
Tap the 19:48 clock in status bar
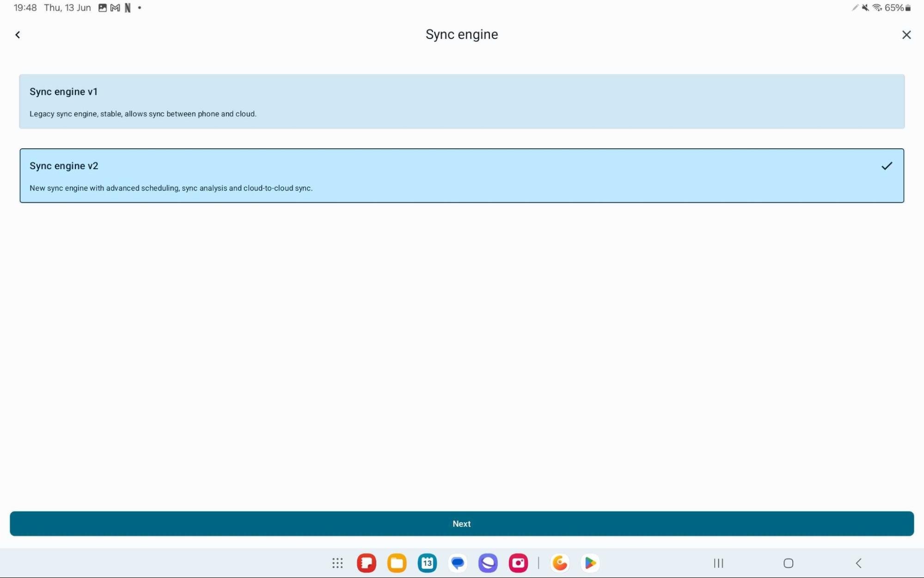click(25, 8)
